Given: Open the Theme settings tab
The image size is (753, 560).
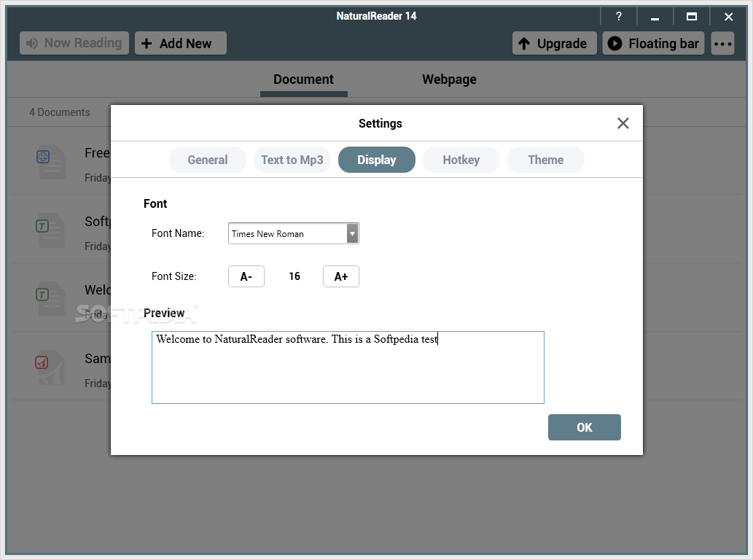Looking at the screenshot, I should pos(545,160).
